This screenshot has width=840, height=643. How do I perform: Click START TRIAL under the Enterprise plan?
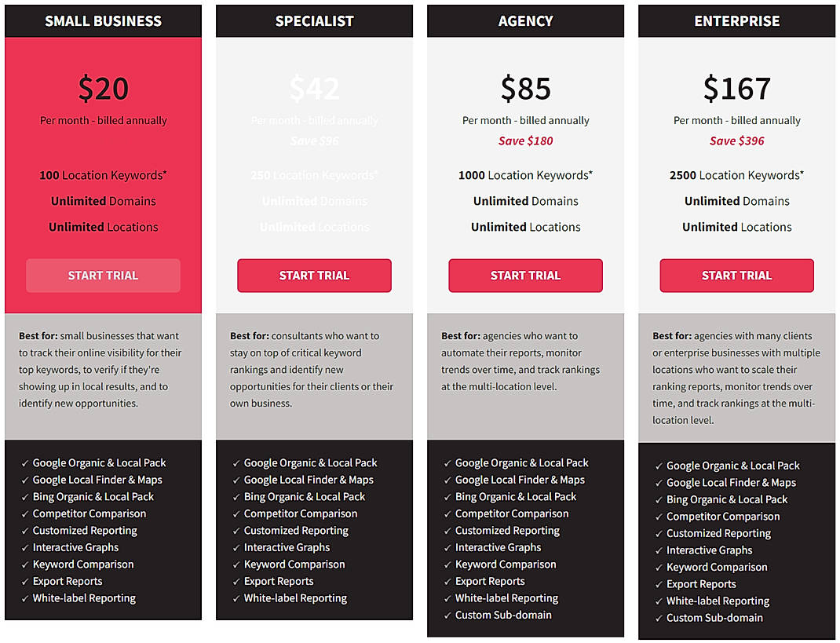click(736, 276)
